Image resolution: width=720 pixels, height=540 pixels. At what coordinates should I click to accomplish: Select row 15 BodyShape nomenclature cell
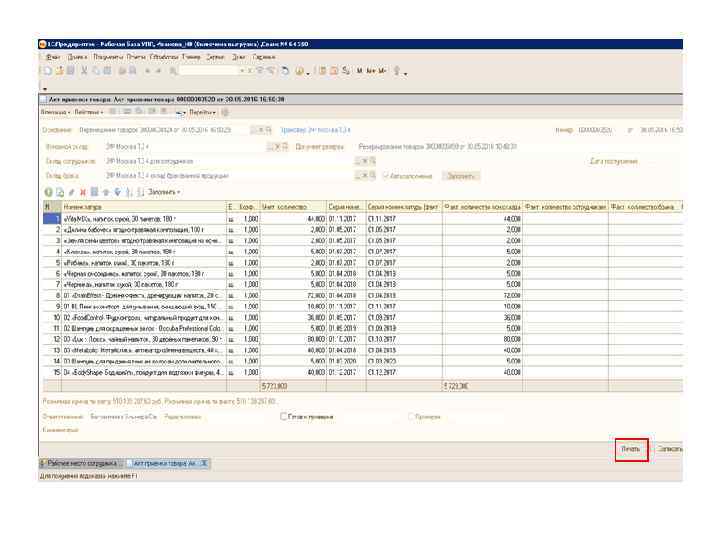click(144, 372)
